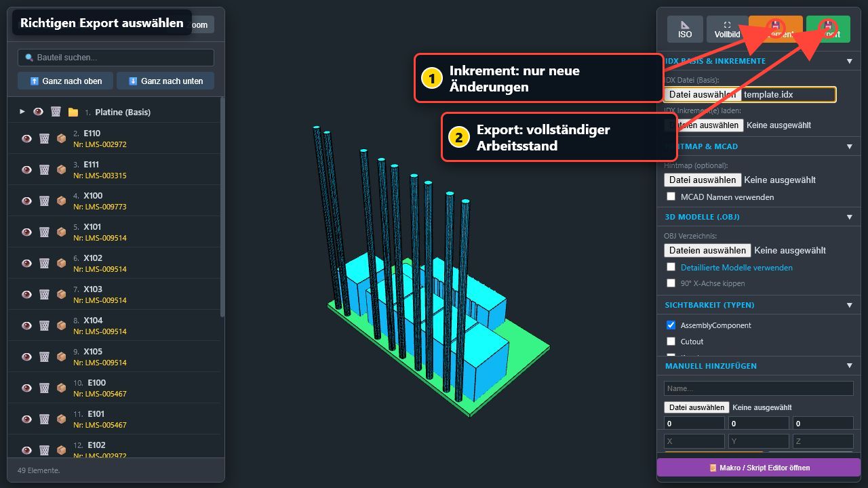Delete Platine (Basis) with trash icon

point(56,112)
